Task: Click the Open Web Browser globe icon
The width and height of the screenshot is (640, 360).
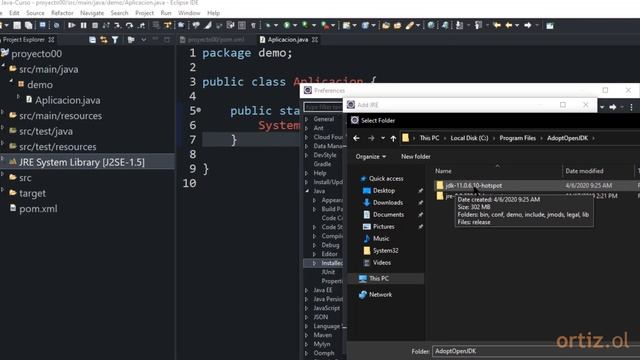Action: coord(431,25)
